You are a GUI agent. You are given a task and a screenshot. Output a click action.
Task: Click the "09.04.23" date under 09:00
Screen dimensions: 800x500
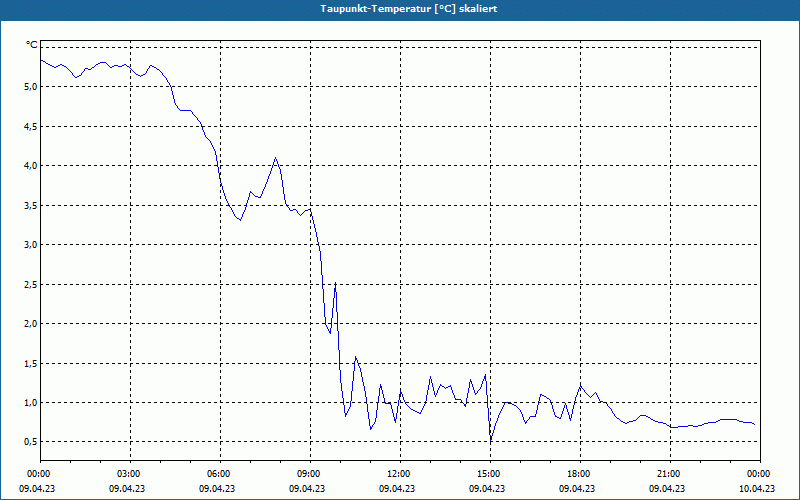click(307, 488)
